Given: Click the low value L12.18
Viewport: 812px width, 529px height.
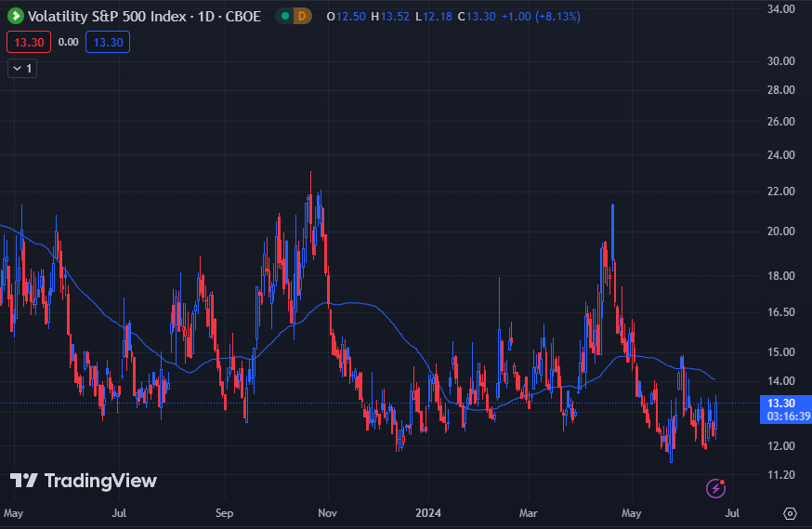Looking at the screenshot, I should coord(434,17).
